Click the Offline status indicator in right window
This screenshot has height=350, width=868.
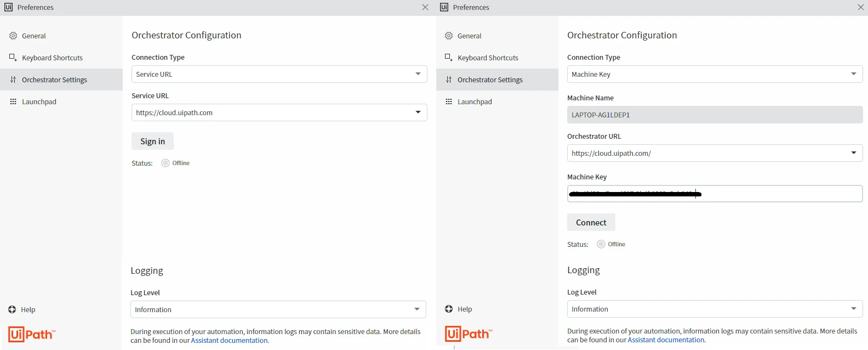(601, 244)
